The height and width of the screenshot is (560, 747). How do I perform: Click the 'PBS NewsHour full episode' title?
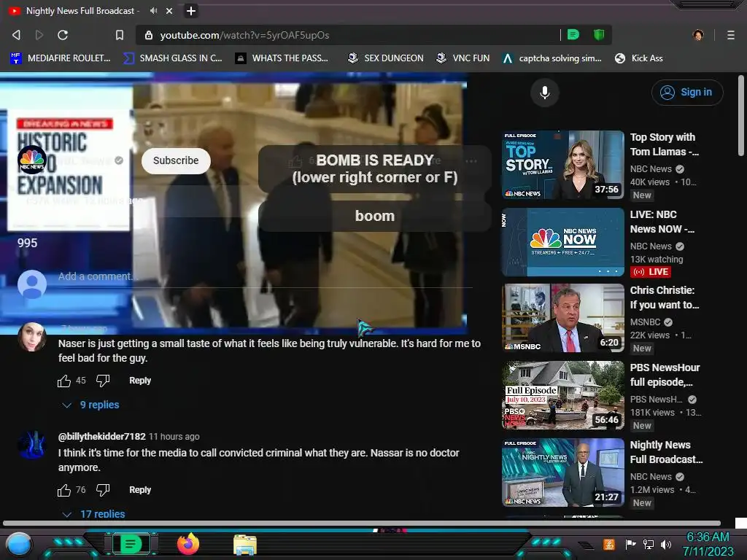tap(665, 375)
